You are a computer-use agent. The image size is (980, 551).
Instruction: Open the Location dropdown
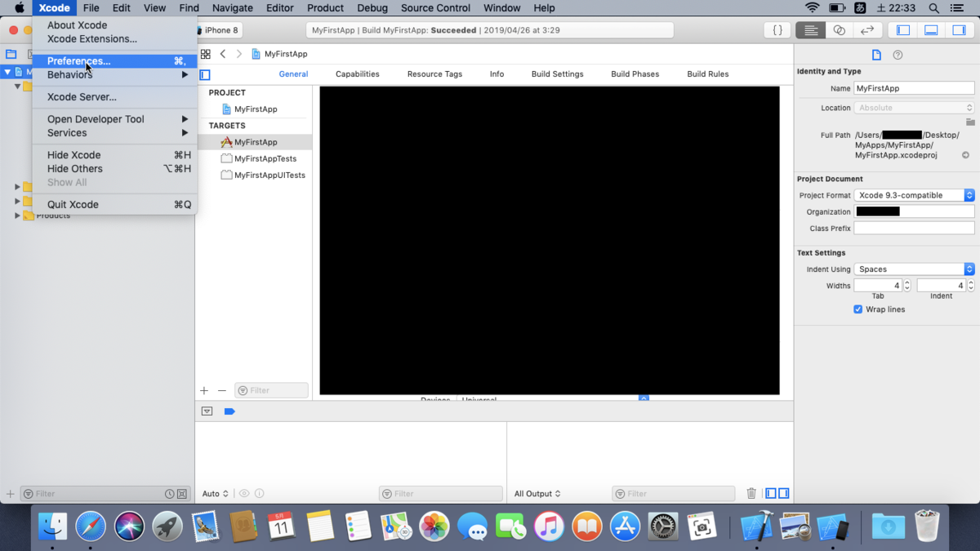coord(914,108)
